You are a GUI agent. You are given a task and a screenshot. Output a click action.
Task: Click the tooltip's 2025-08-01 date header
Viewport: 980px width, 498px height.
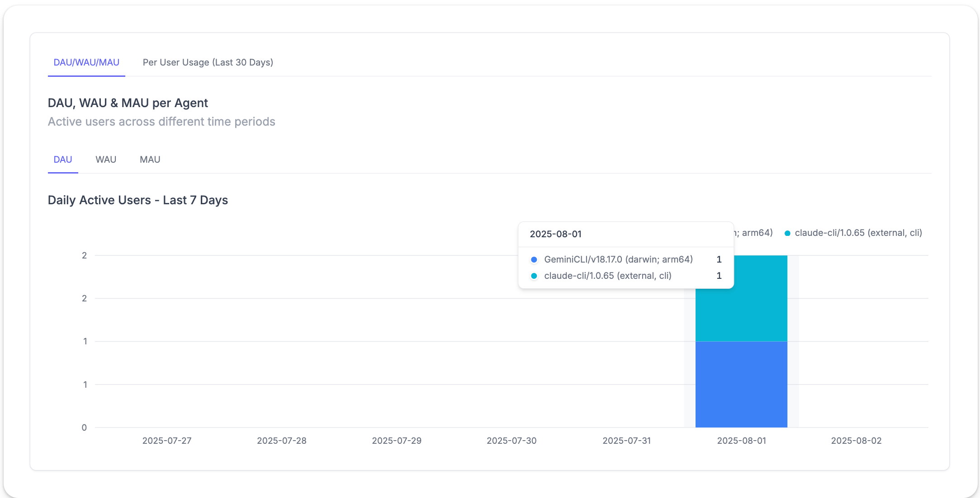[555, 234]
